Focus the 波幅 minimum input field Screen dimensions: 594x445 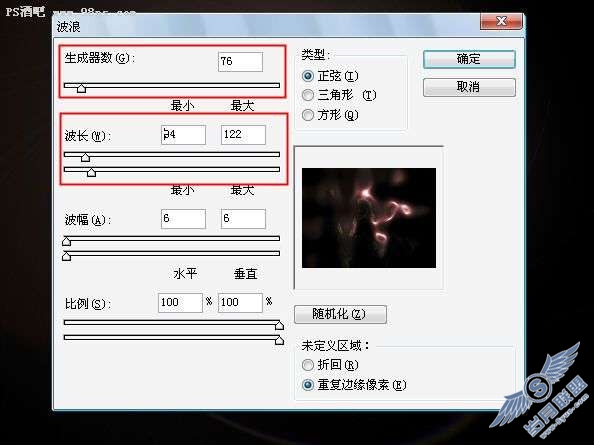(x=183, y=219)
